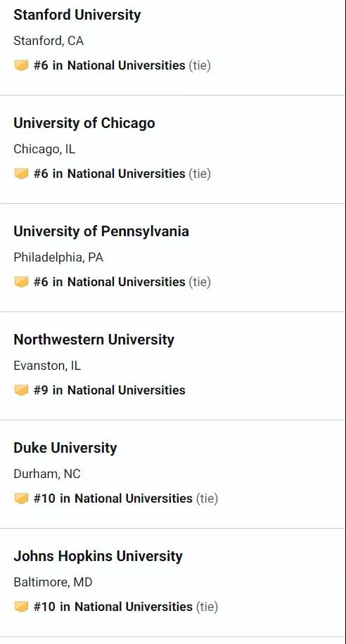Open the Johns Hopkins University heading

(98, 556)
